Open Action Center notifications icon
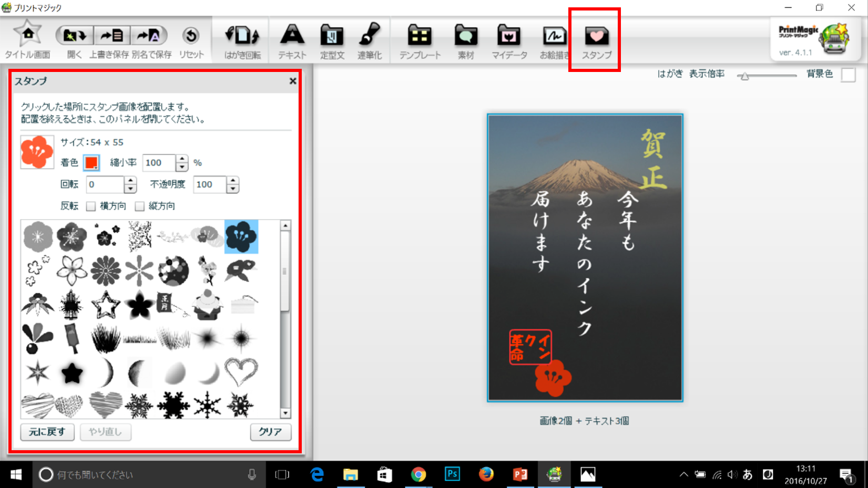This screenshot has height=488, width=868. click(x=846, y=475)
